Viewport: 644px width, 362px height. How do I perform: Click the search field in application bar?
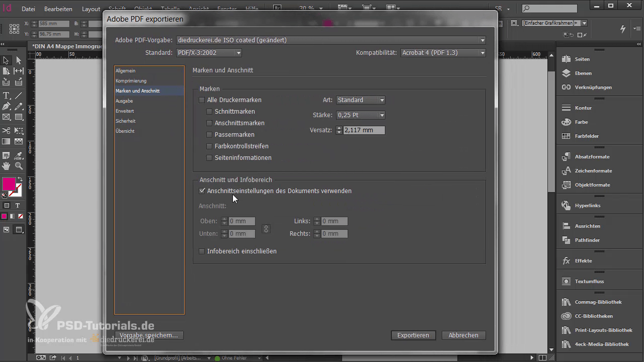pyautogui.click(x=549, y=9)
